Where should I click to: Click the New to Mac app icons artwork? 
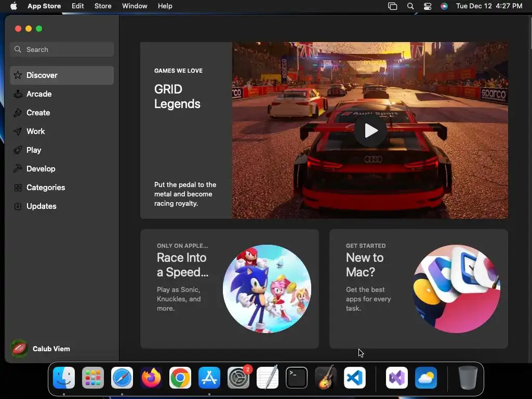456,289
